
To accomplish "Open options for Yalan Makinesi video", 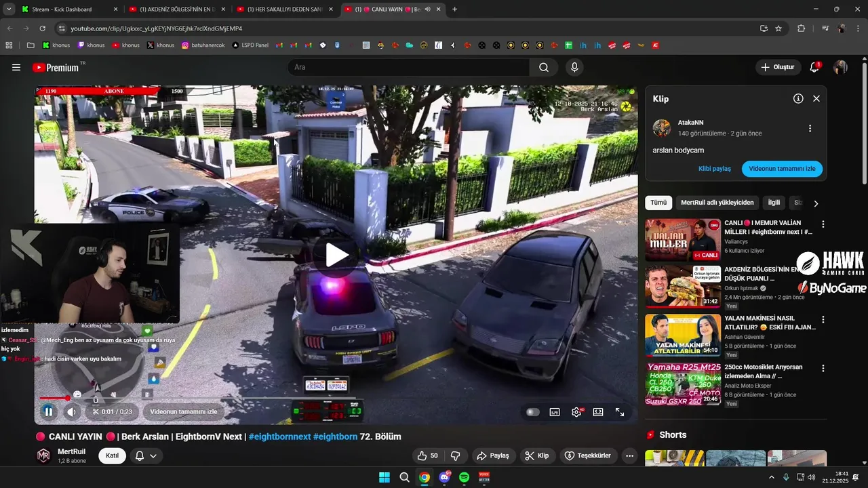I will pyautogui.click(x=823, y=319).
